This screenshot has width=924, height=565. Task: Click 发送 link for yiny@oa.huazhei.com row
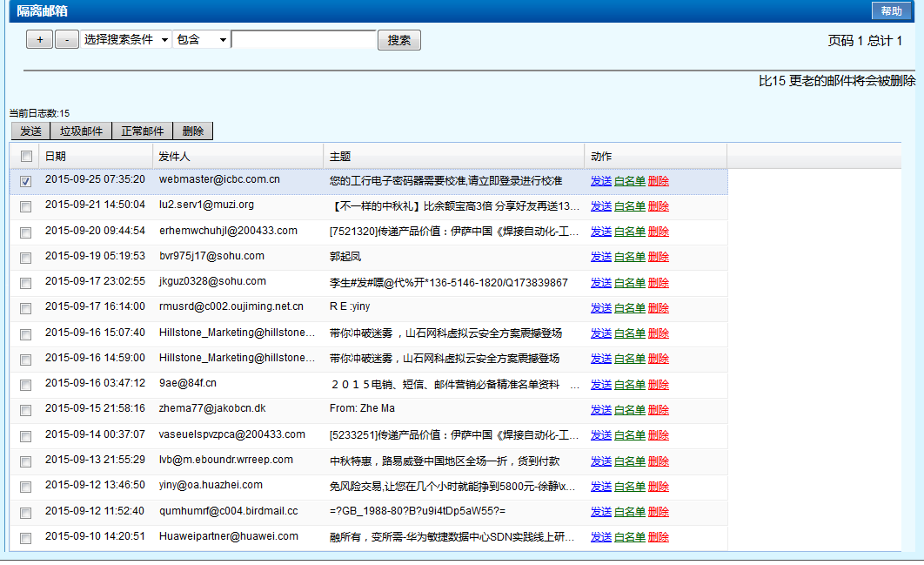pyautogui.click(x=600, y=487)
